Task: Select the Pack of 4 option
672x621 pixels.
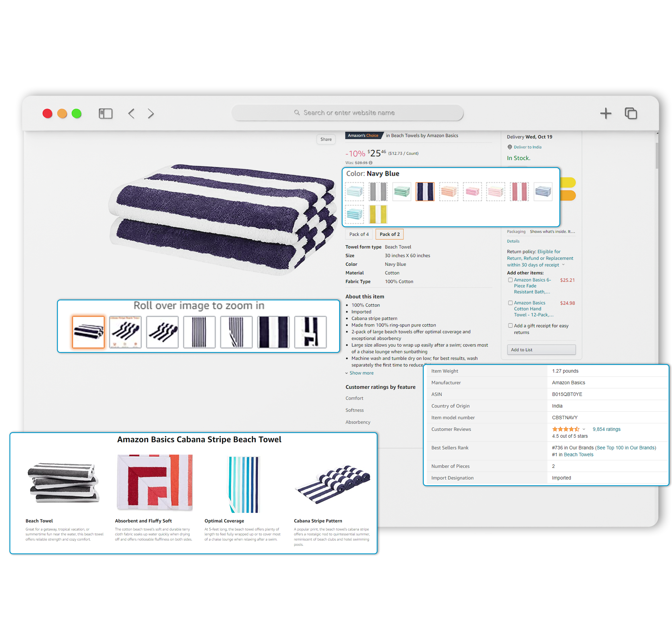Action: 359,234
